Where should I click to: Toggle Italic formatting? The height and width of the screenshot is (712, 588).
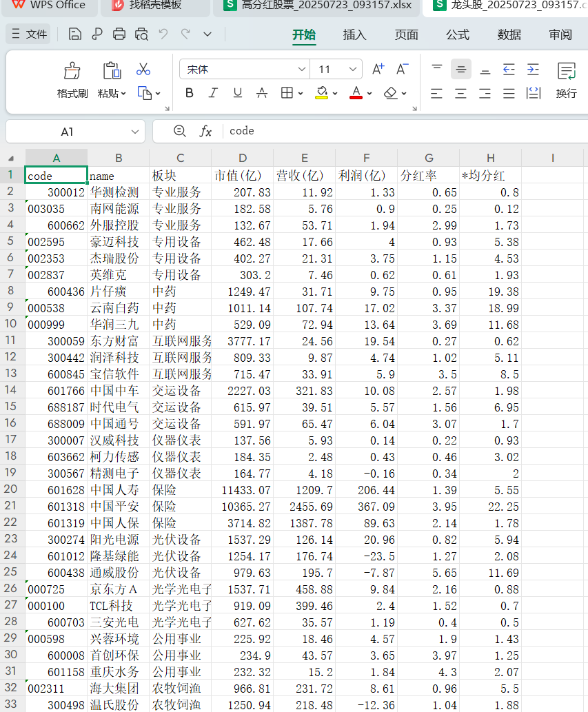click(x=213, y=93)
